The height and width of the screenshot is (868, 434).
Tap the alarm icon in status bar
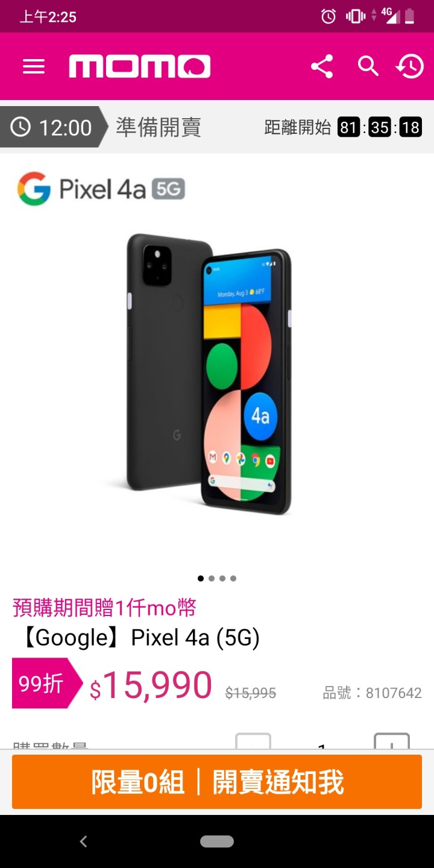(x=329, y=16)
